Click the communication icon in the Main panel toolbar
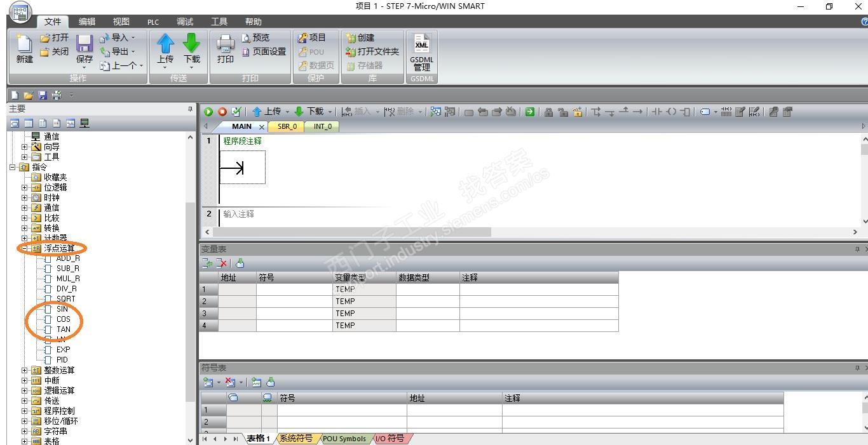 (x=84, y=123)
